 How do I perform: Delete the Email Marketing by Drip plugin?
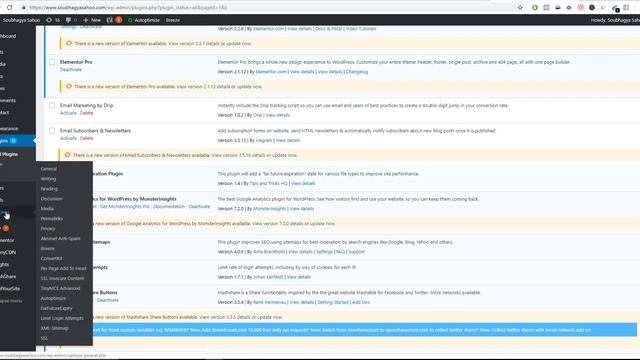[x=87, y=113]
